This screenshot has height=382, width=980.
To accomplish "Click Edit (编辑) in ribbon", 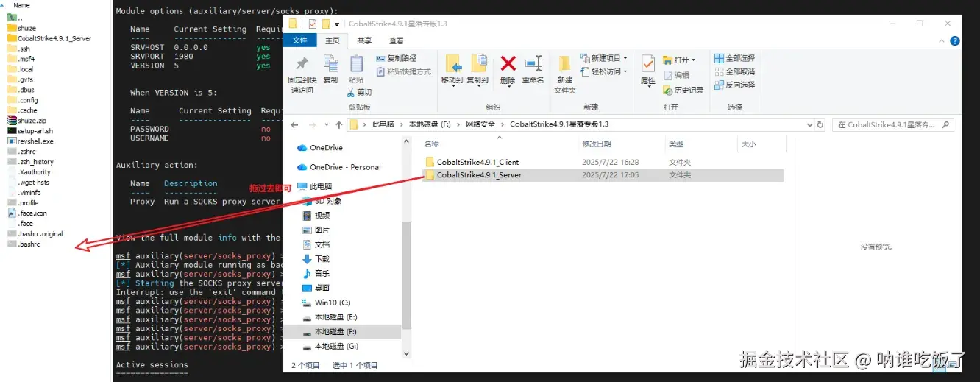I will (x=677, y=75).
